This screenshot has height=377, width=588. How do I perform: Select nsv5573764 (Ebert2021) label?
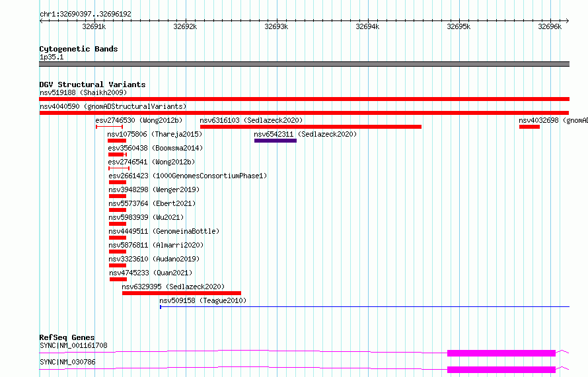152,203
